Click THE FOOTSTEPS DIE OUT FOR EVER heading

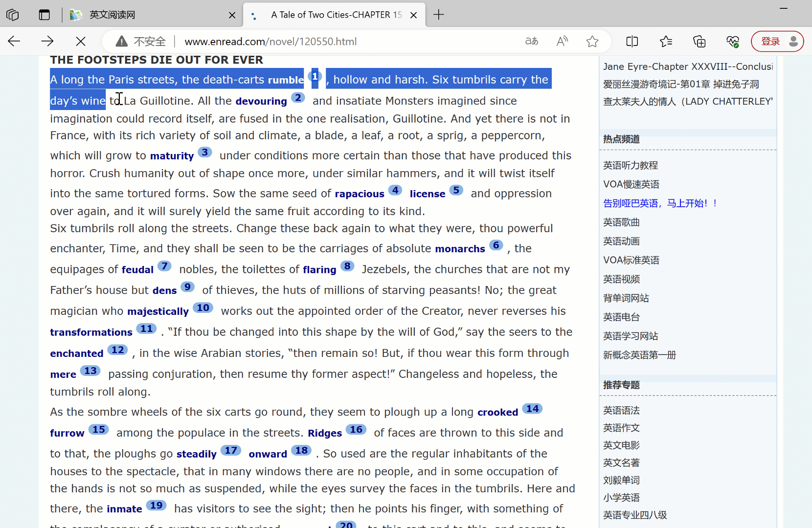pyautogui.click(x=157, y=60)
